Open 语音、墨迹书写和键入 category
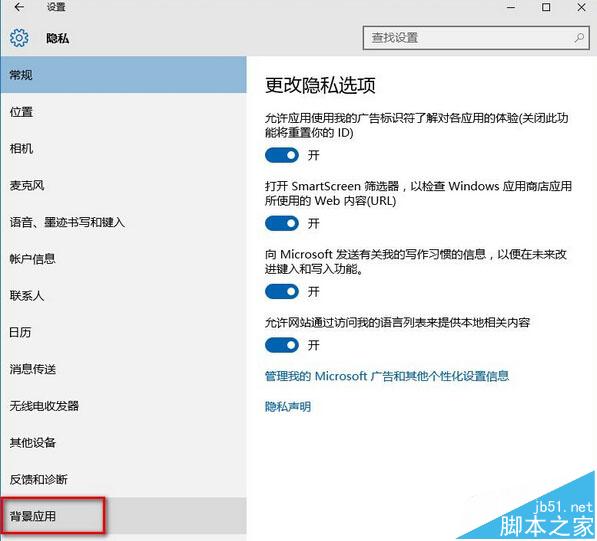597x541 pixels. click(x=123, y=222)
